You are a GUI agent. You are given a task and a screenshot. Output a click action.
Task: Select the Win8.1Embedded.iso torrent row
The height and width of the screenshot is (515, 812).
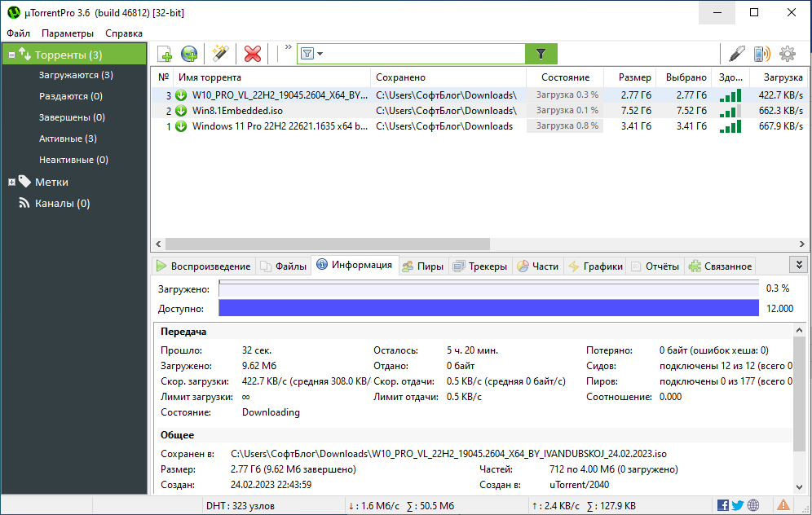click(x=245, y=111)
